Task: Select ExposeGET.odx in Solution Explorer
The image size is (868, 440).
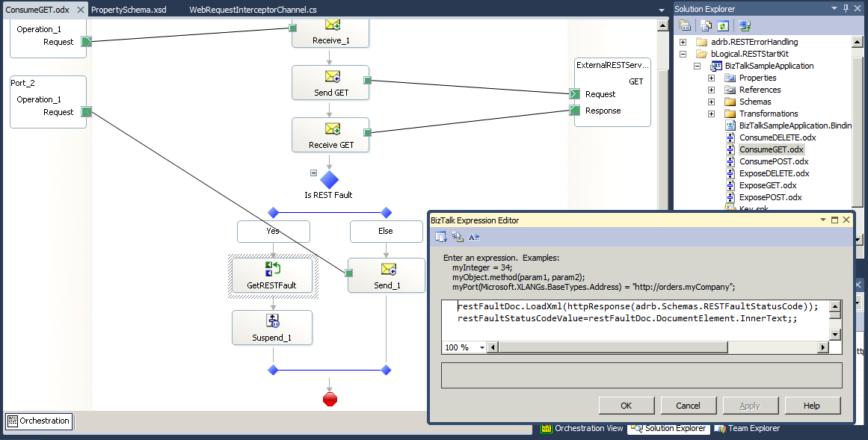Action: click(768, 185)
